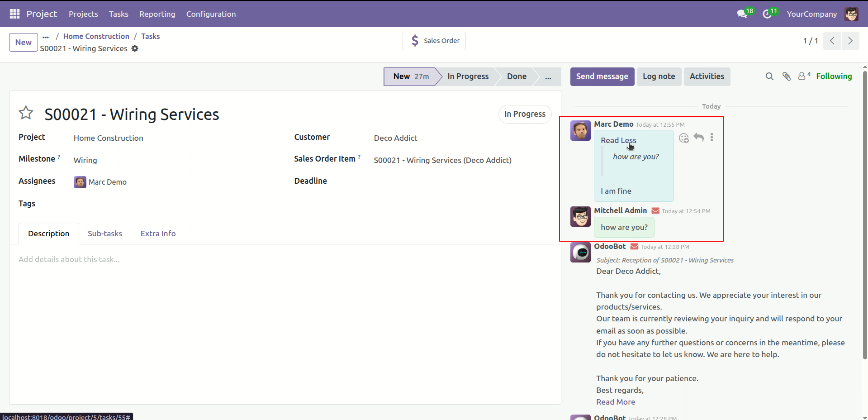The image size is (868, 420).
Task: Open the apps grid menu
Action: click(x=14, y=14)
